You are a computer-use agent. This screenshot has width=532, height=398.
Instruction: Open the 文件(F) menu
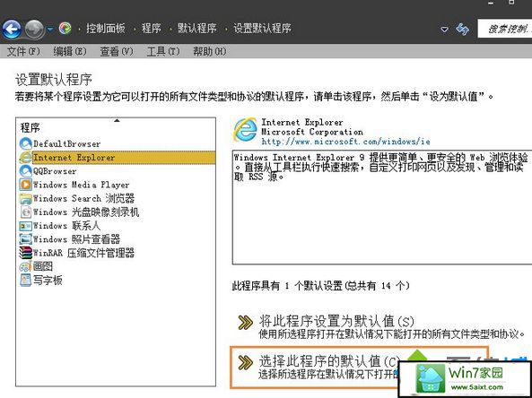23,51
